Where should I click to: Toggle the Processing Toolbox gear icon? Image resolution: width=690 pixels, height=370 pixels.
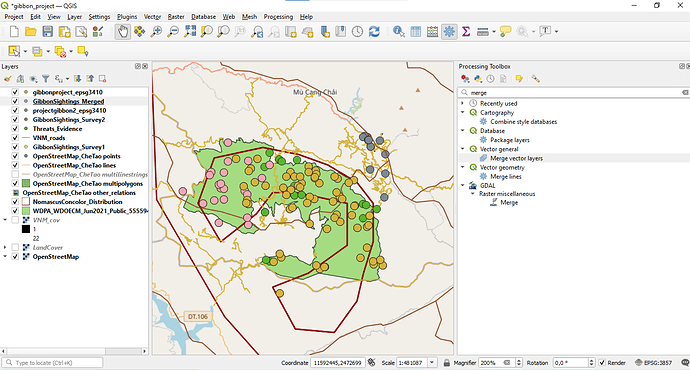449,32
